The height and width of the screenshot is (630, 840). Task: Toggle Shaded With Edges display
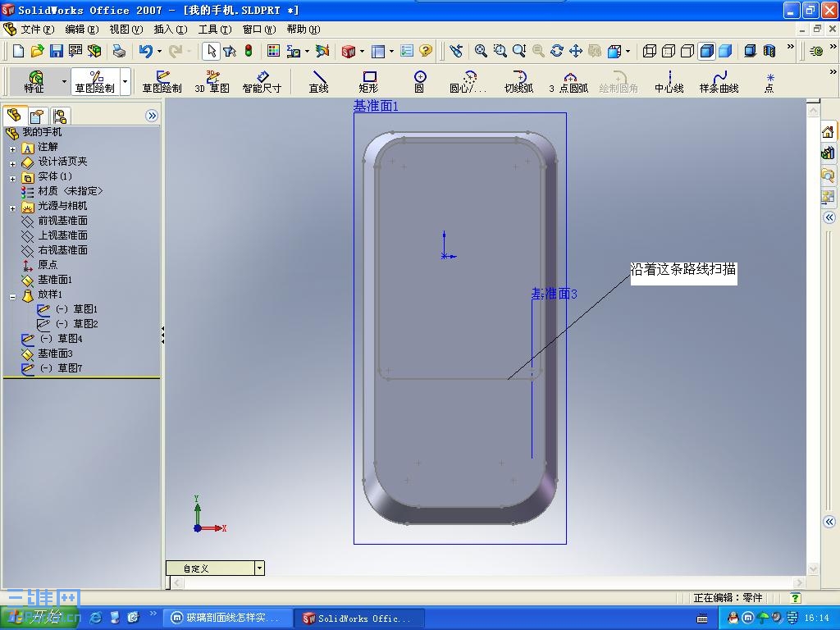[706, 51]
